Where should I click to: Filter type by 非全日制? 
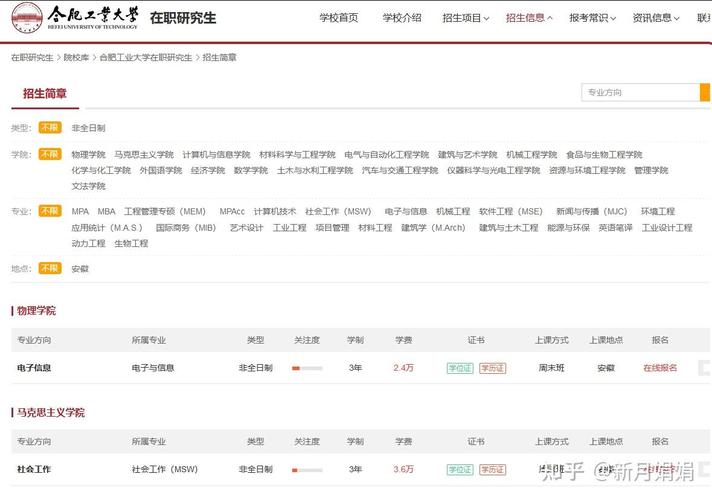[x=89, y=128]
